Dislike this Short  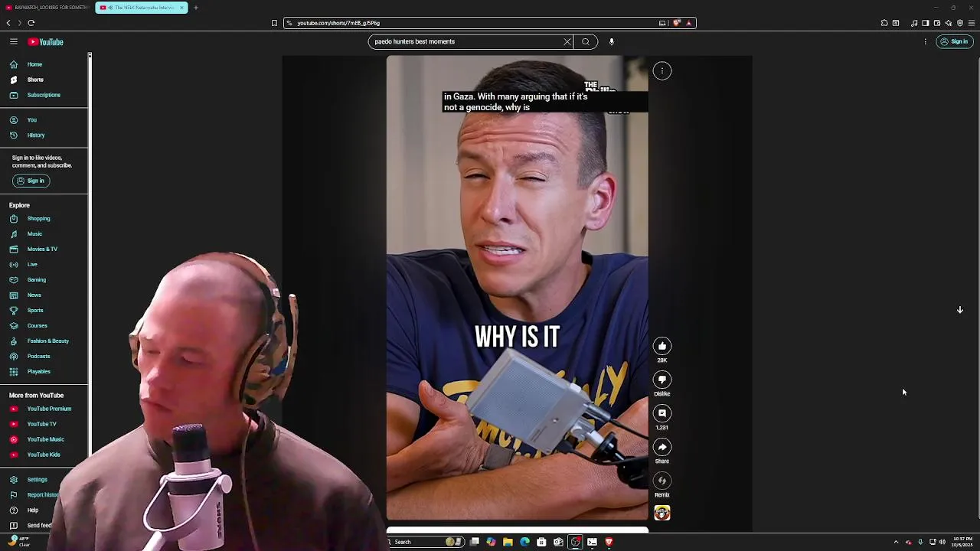[x=662, y=380]
